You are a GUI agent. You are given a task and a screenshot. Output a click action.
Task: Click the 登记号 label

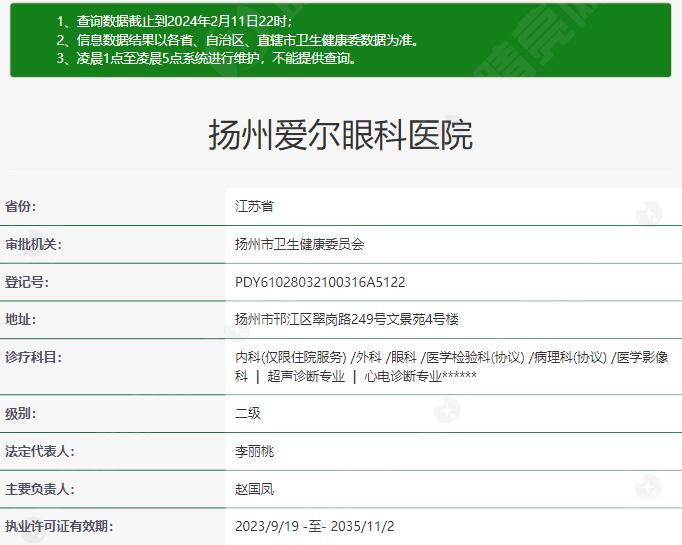coord(27,282)
